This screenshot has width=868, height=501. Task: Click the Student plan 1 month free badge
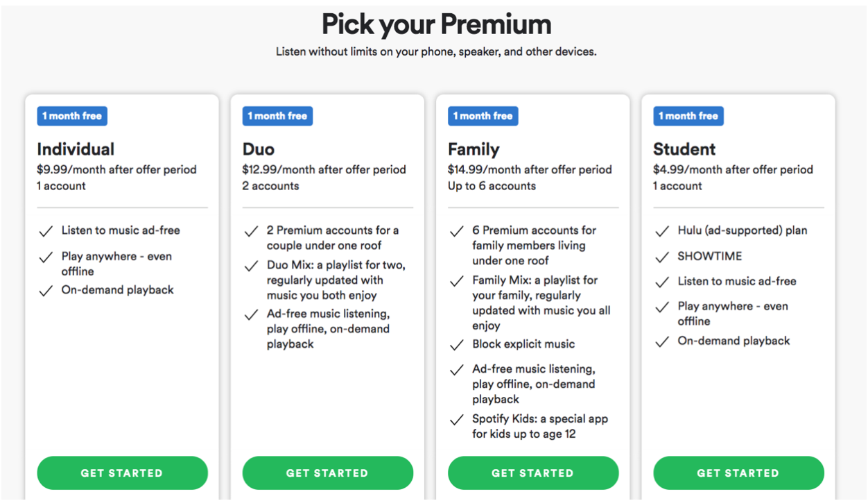(x=688, y=116)
